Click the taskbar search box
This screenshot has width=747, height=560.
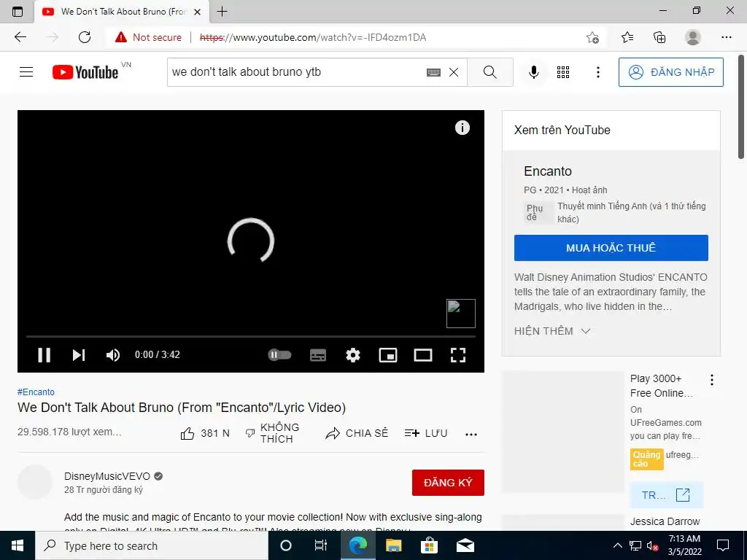coord(152,545)
